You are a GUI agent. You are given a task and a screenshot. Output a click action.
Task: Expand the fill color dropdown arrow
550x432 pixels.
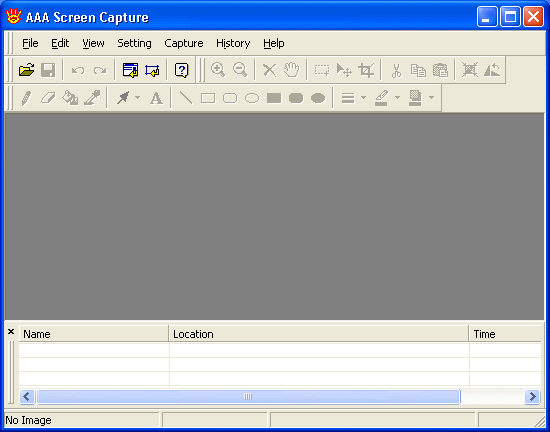click(431, 97)
